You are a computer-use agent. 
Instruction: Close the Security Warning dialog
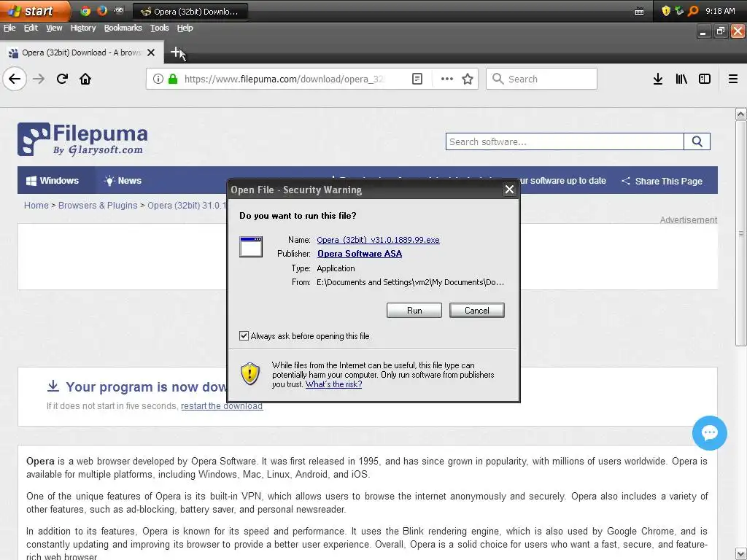(x=509, y=190)
